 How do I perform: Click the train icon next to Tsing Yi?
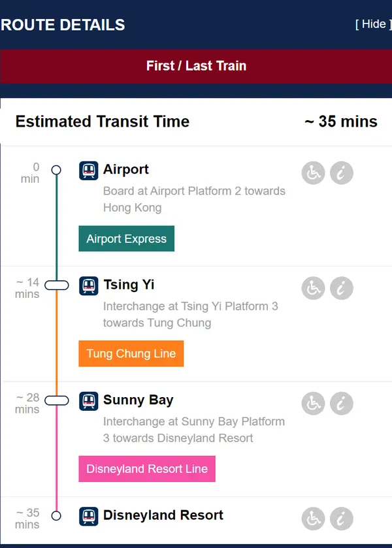pos(88,285)
